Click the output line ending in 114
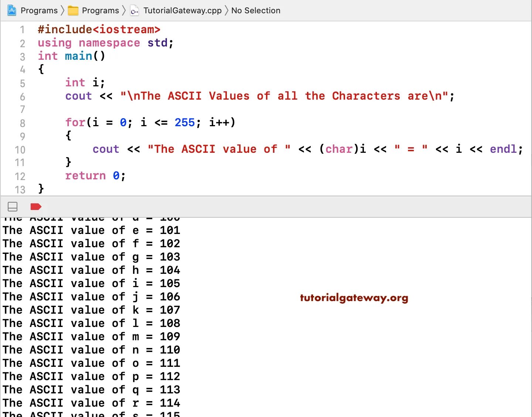This screenshot has width=532, height=417. tap(91, 403)
